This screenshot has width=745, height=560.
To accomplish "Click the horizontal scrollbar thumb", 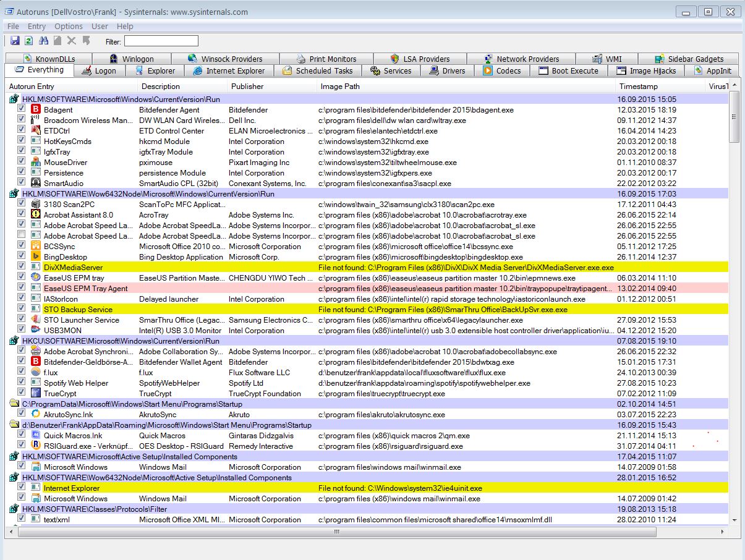I will click(337, 531).
